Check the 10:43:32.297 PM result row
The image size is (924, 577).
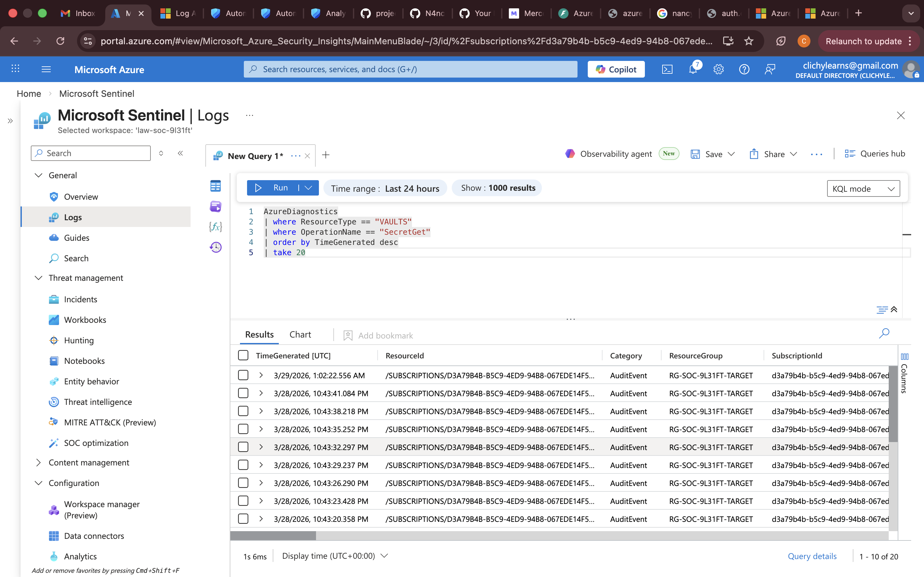(243, 447)
